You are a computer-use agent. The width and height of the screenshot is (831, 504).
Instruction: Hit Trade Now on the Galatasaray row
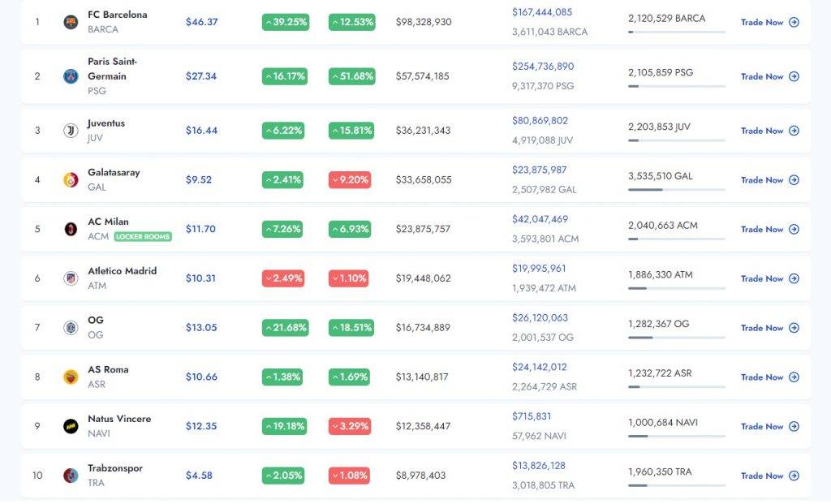click(x=769, y=180)
